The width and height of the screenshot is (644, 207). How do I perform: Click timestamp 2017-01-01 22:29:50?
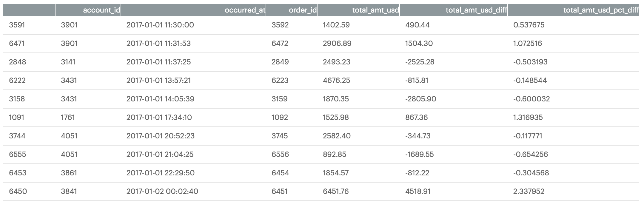pyautogui.click(x=160, y=173)
